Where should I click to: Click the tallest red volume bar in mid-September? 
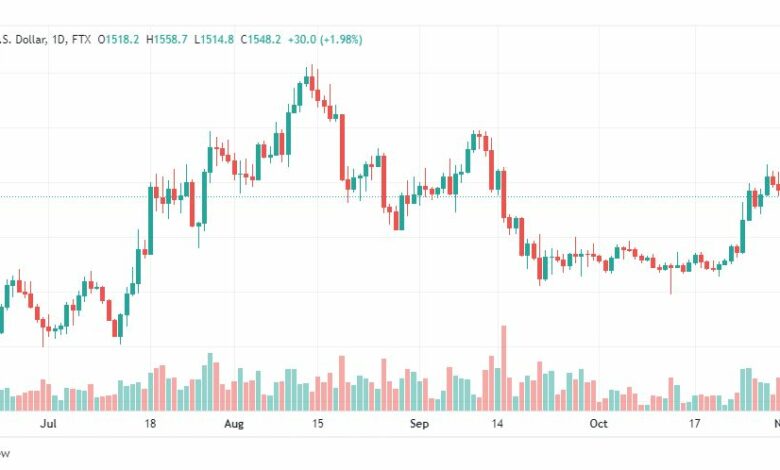(503, 368)
